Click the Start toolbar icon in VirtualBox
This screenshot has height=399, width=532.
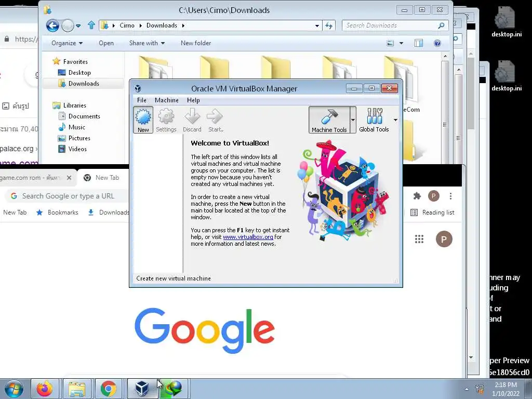215,120
